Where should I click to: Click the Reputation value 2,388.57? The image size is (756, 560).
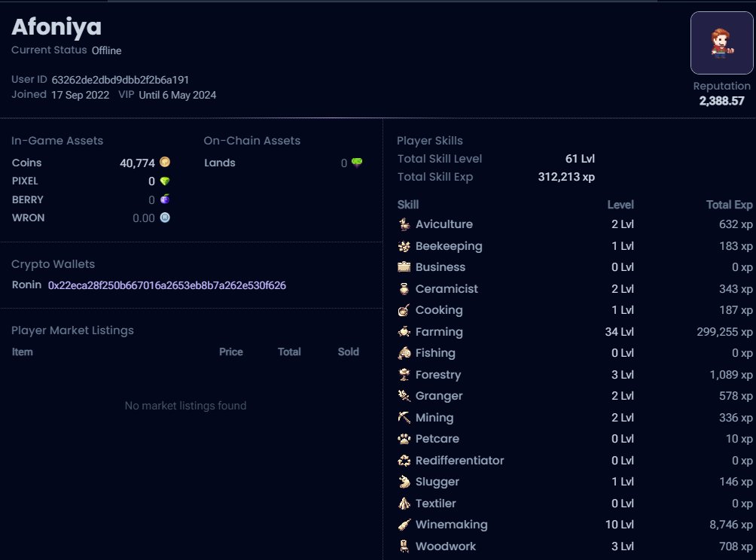tap(722, 101)
